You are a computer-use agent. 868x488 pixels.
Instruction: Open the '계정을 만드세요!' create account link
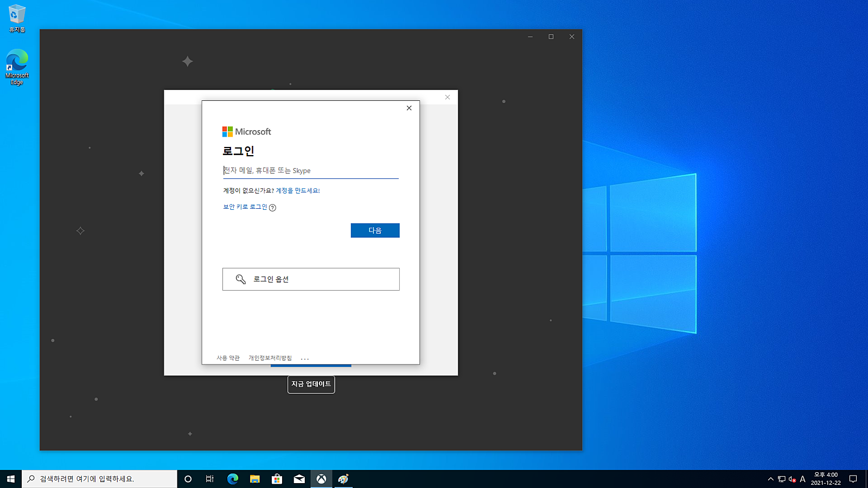[x=298, y=191]
